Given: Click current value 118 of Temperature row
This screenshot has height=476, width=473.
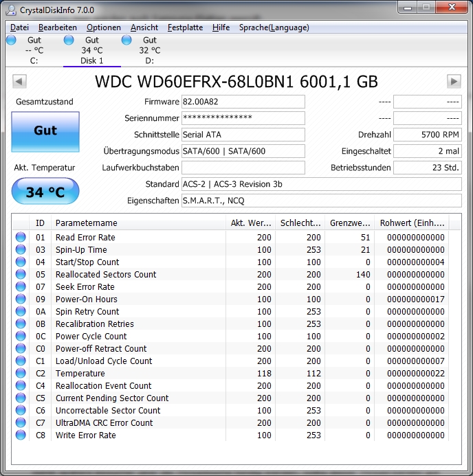Looking at the screenshot, I should coord(264,373).
